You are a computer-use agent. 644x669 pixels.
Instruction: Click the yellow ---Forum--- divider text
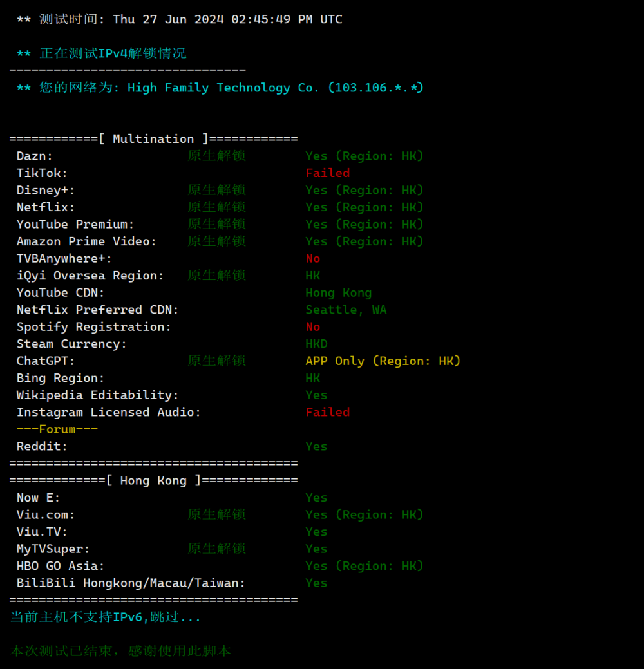tap(57, 429)
